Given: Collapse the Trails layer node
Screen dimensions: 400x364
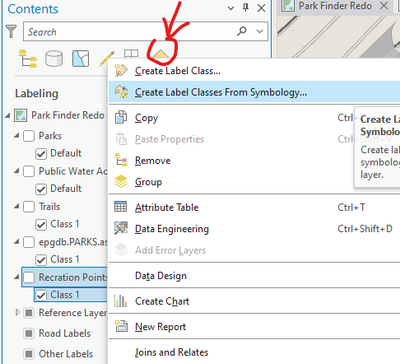Looking at the screenshot, I should (x=17, y=207).
